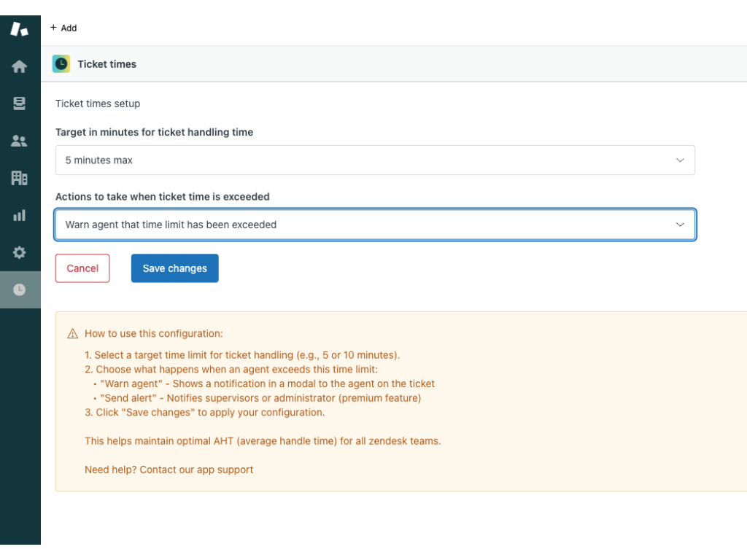The image size is (747, 560).
Task: Select the Ticket times clock sidebar icon
Action: coord(20,289)
